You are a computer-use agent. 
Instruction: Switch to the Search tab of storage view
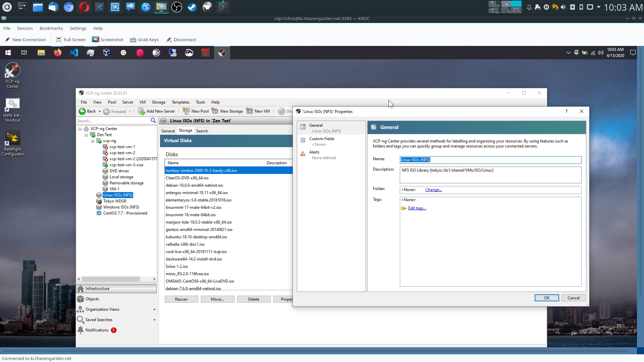[x=202, y=131]
